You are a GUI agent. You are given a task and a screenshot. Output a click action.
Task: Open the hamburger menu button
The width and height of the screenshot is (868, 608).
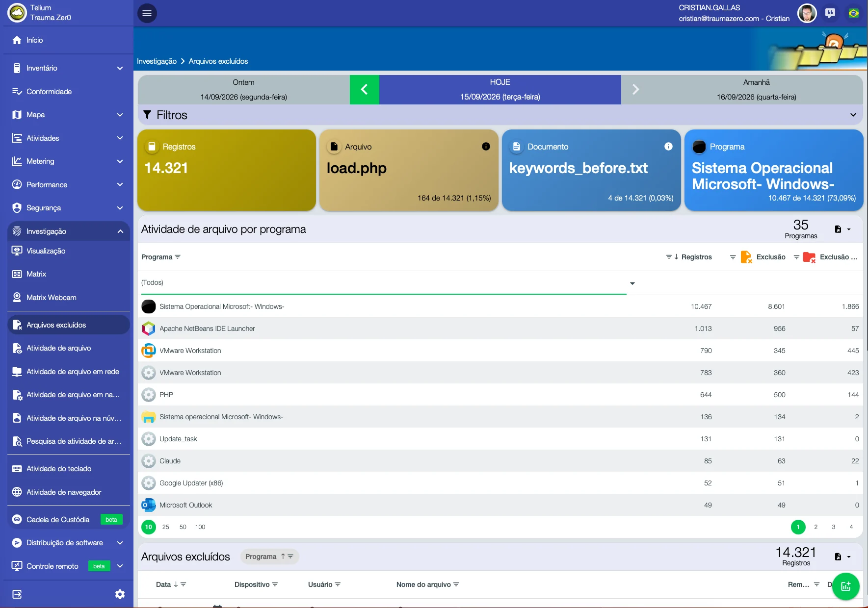point(147,13)
